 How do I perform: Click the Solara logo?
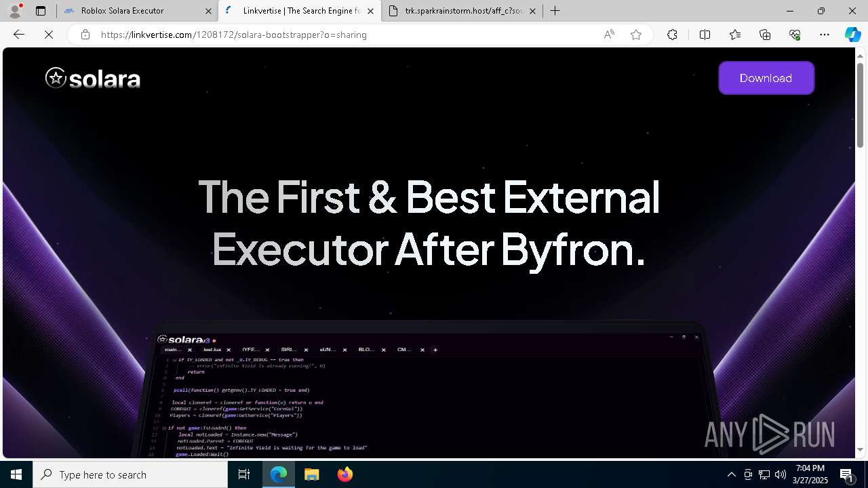click(x=93, y=79)
